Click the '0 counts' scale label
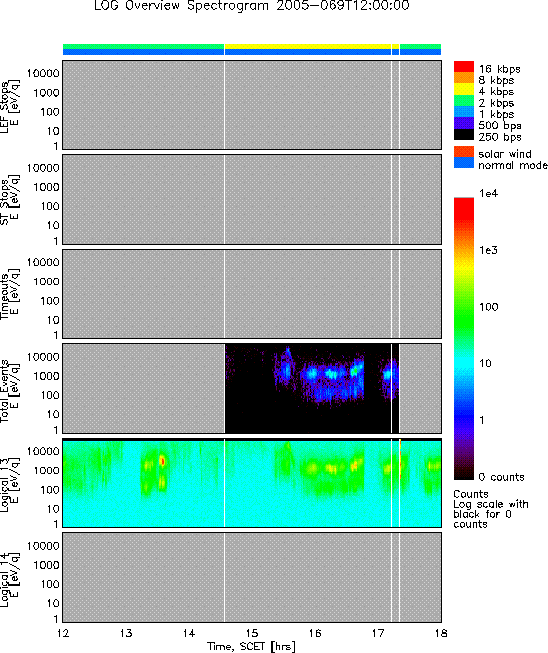 (501, 477)
